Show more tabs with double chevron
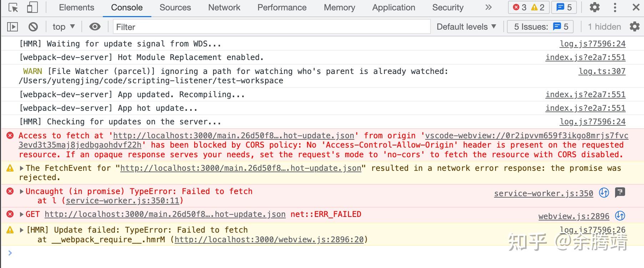The height and width of the screenshot is (268, 644). [488, 8]
